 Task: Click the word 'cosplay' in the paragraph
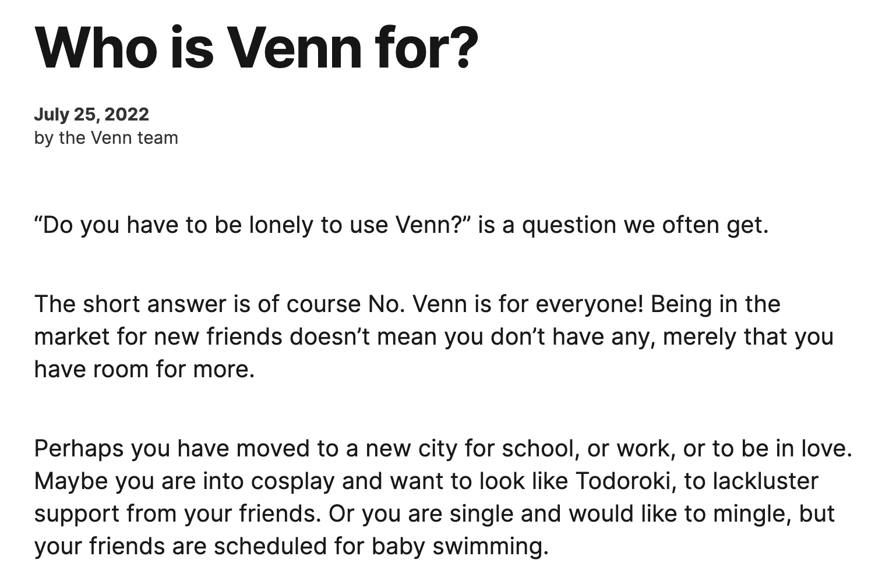point(292,481)
